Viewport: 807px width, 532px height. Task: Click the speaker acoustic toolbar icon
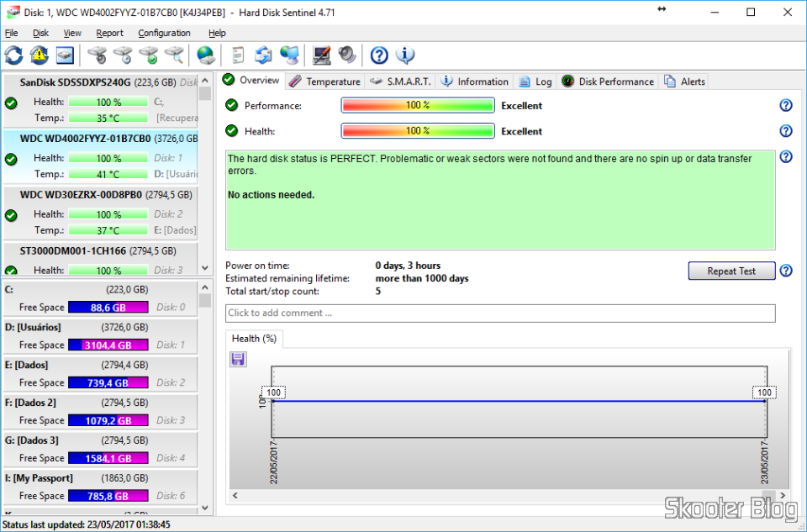point(347,55)
